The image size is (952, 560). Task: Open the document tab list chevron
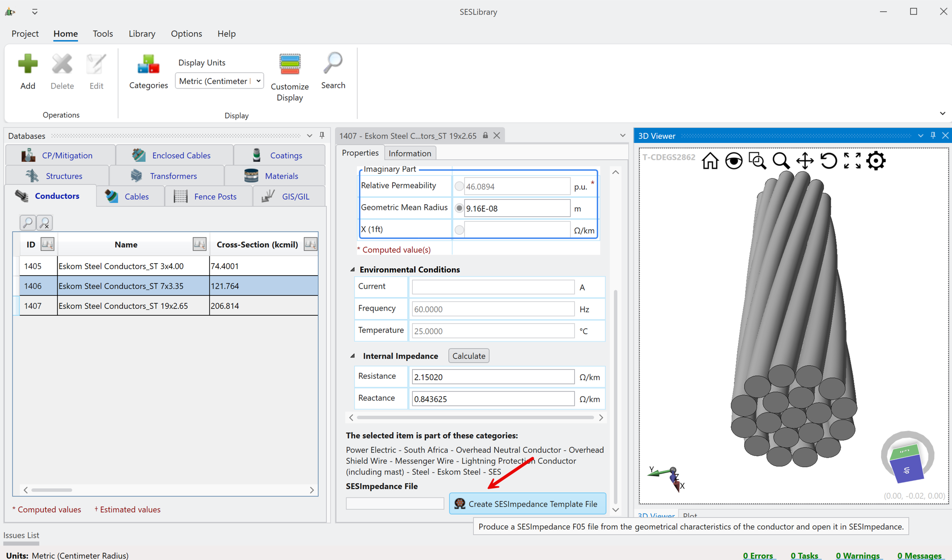tap(622, 135)
